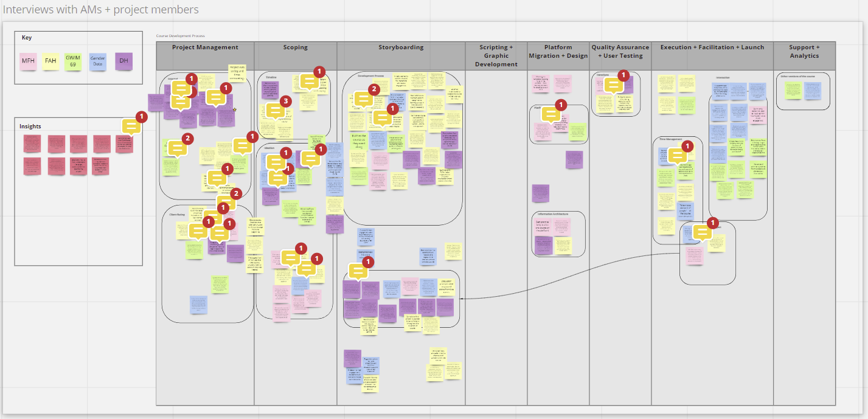Viewport: 868px width, 419px height.
Task: Select the GWIM 69 green note in Key
Action: (x=72, y=61)
